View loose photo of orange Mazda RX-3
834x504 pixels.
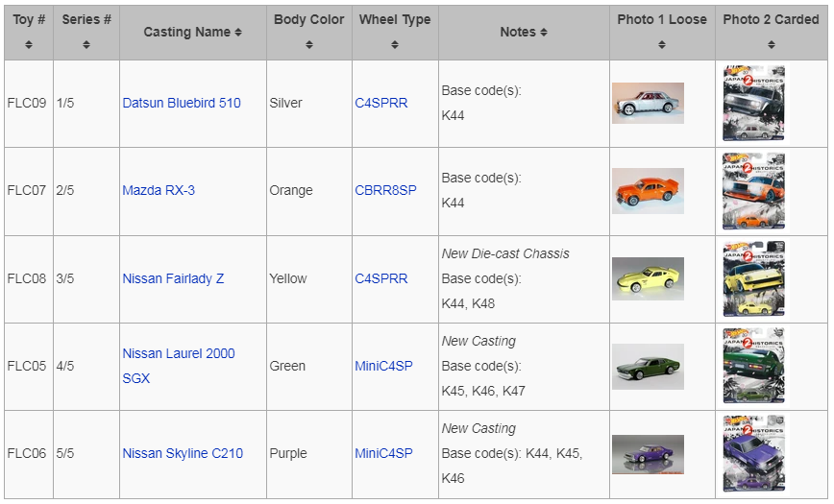coord(648,191)
